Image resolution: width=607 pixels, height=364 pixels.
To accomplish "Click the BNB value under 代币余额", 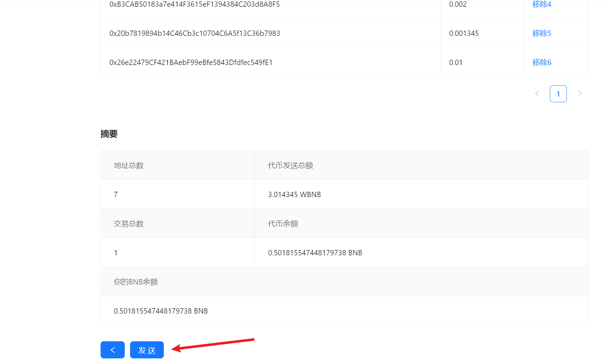I will 315,253.
